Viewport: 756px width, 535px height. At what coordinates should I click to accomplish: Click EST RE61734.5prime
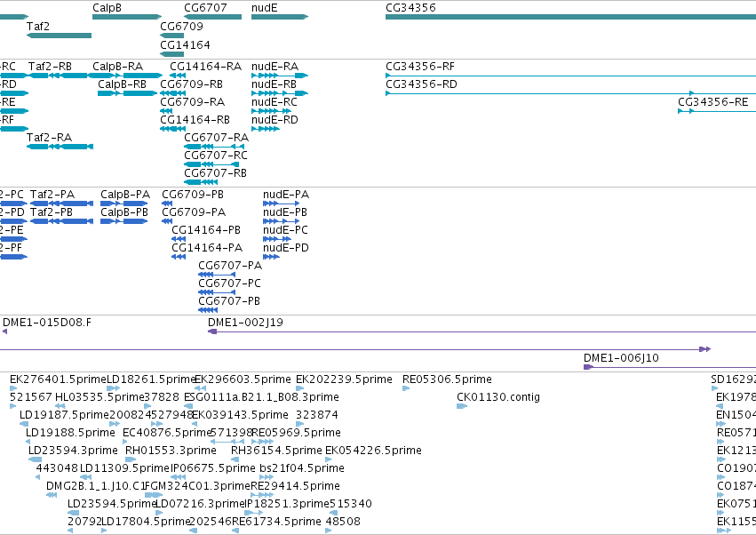[277, 522]
